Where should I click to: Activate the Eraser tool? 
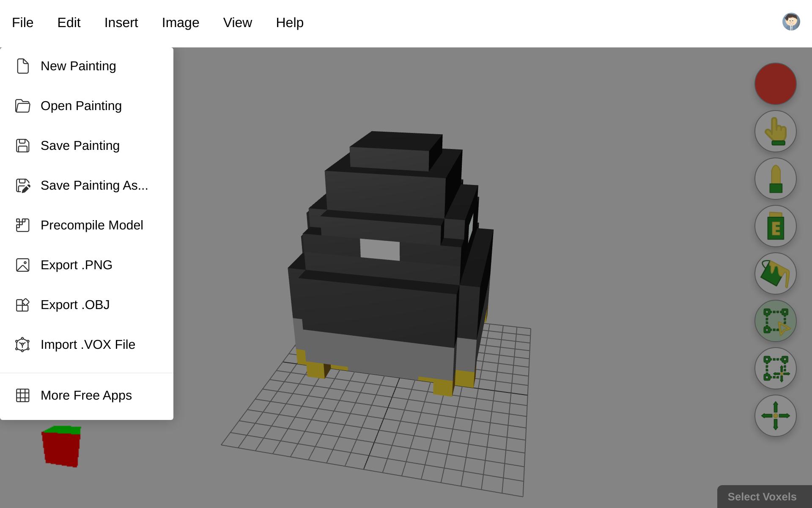(x=776, y=226)
